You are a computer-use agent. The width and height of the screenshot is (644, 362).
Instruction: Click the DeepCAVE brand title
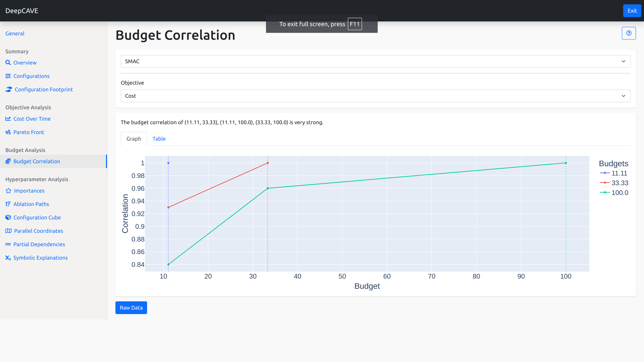pos(22,11)
